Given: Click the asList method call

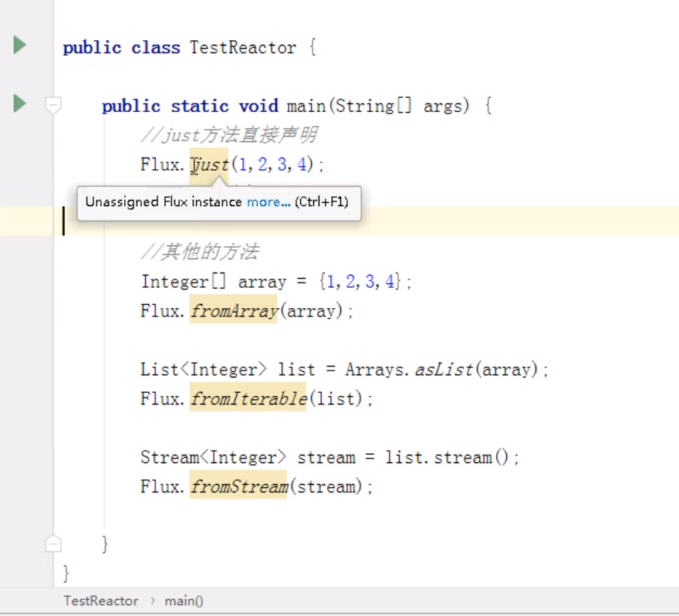Looking at the screenshot, I should (444, 370).
